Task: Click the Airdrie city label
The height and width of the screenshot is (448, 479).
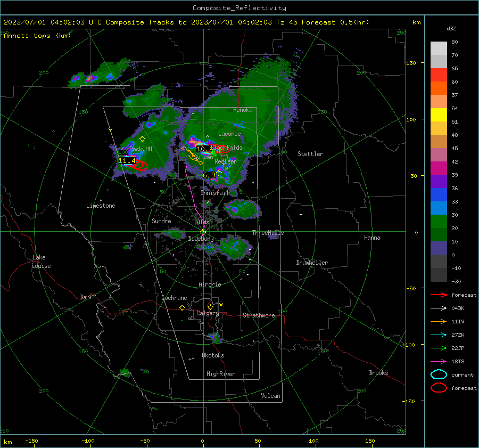Action: [x=210, y=284]
